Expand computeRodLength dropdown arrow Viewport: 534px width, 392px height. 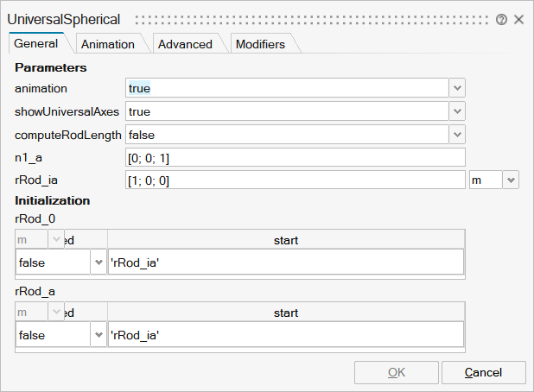[x=457, y=135]
